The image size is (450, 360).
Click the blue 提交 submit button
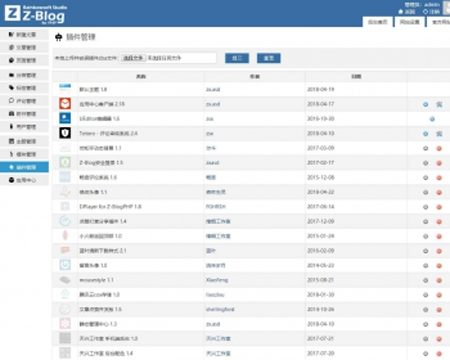coord(237,58)
